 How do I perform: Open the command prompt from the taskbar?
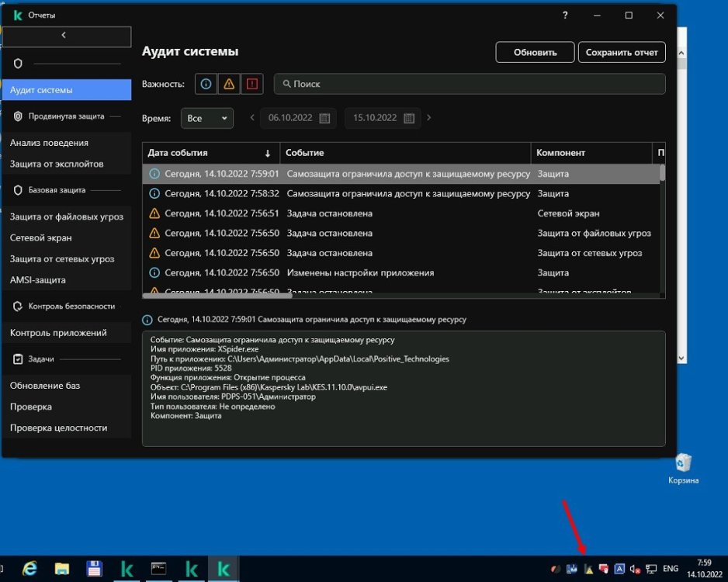[x=159, y=569]
